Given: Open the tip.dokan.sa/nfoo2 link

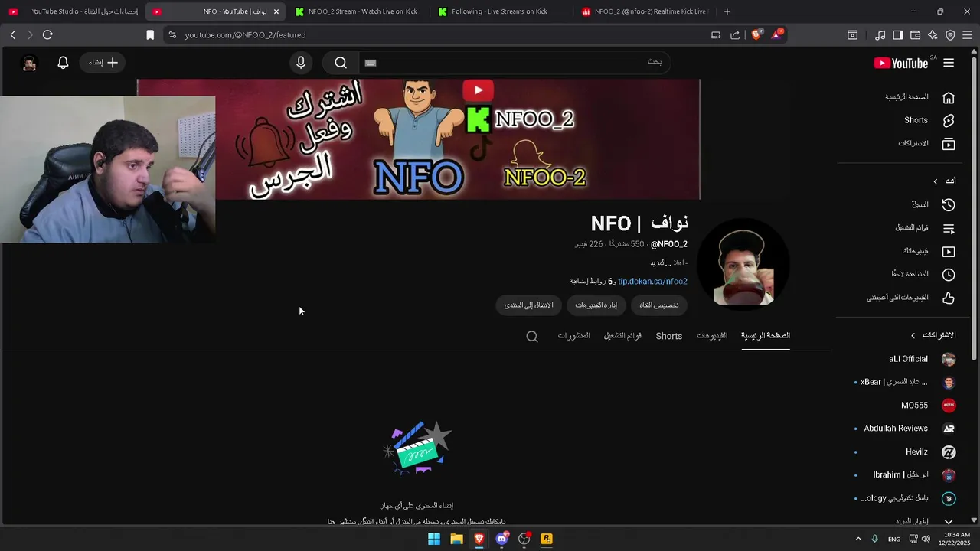Looking at the screenshot, I should pyautogui.click(x=652, y=281).
